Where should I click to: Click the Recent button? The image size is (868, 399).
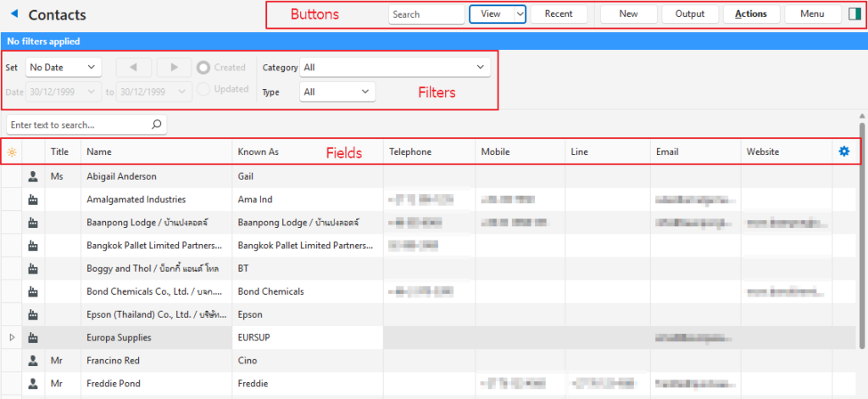(559, 14)
